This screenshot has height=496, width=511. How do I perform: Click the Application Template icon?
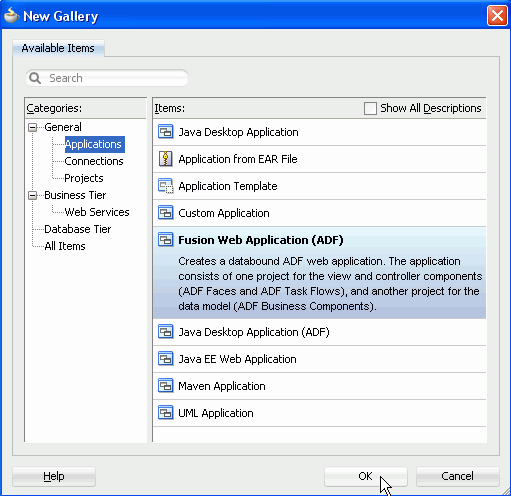pyautogui.click(x=165, y=186)
